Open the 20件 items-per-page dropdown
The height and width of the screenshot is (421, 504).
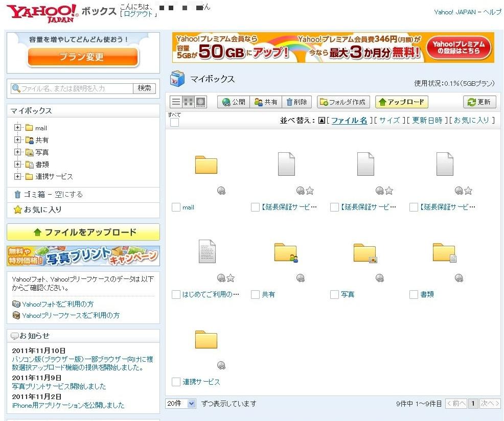[180, 403]
